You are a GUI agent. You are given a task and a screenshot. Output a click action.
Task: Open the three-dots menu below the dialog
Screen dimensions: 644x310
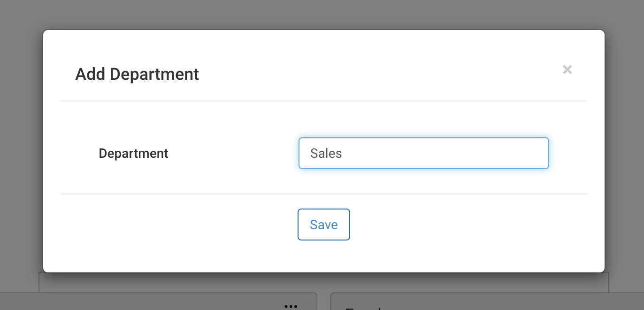291,306
